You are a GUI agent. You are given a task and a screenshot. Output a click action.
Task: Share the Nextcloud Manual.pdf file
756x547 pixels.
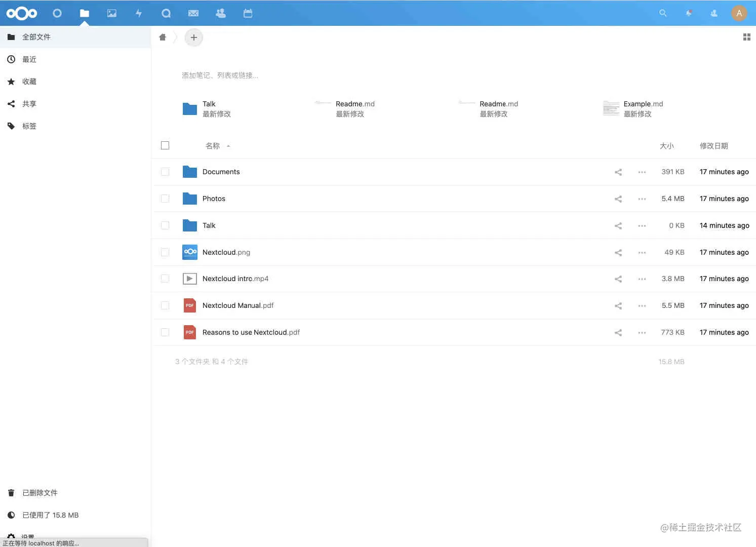618,306
